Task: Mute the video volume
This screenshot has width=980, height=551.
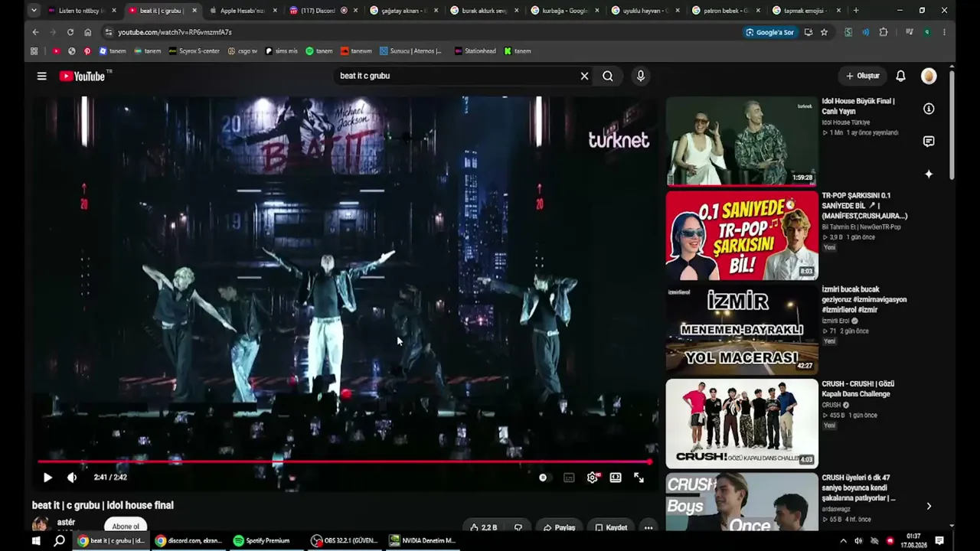Action: tap(72, 478)
